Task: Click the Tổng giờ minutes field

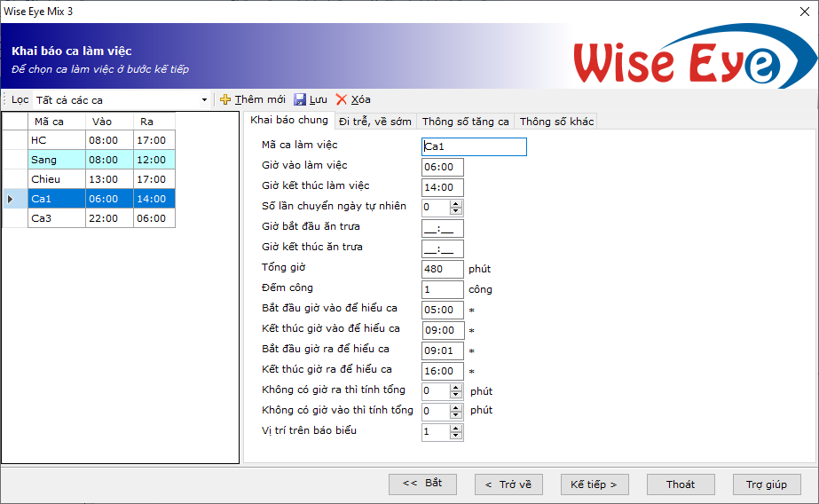Action: 443,269
